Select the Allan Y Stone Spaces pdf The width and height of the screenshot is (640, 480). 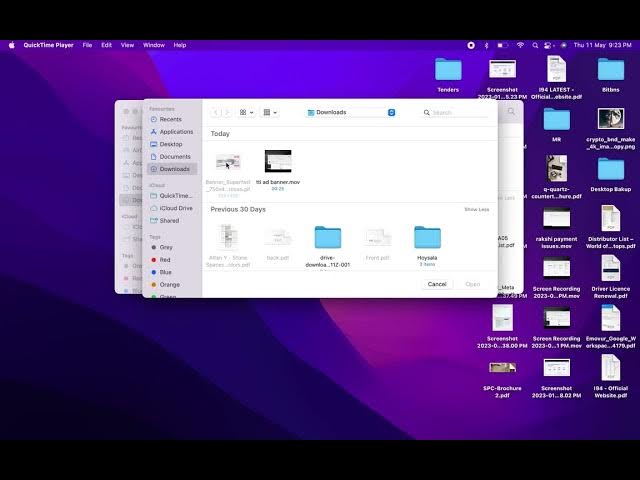tap(228, 245)
